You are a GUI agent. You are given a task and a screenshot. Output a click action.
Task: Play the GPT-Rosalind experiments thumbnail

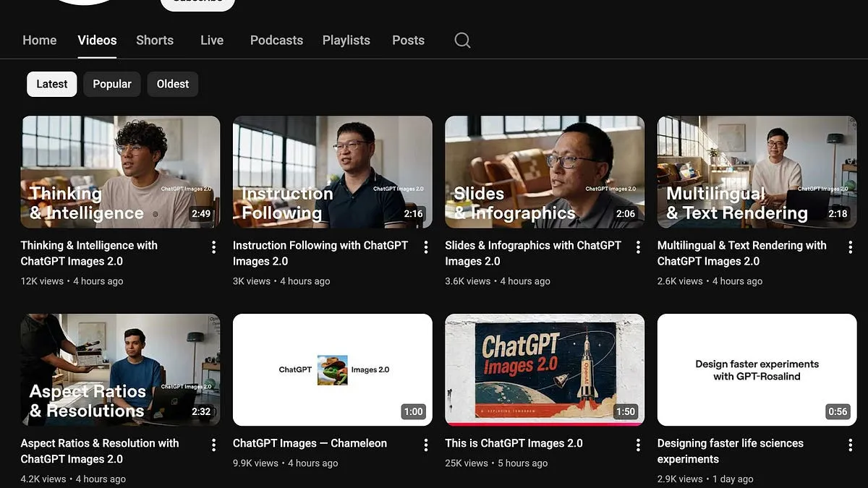(757, 370)
